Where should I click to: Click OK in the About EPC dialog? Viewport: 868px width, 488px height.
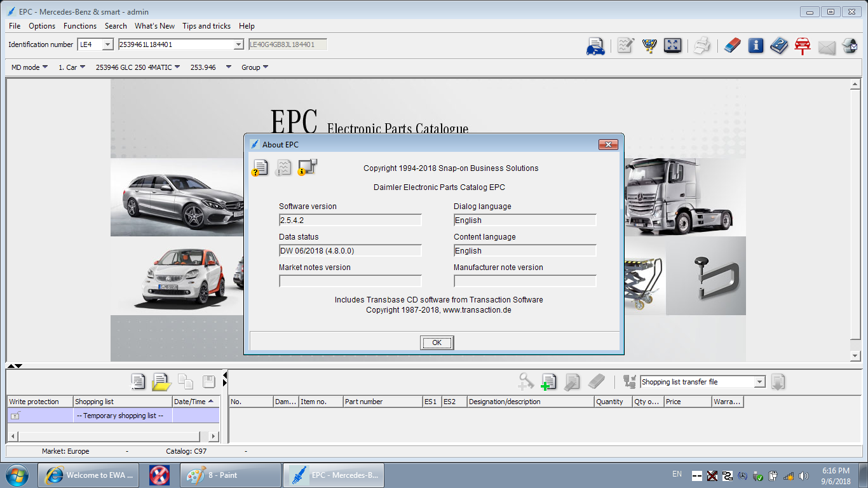pos(437,342)
